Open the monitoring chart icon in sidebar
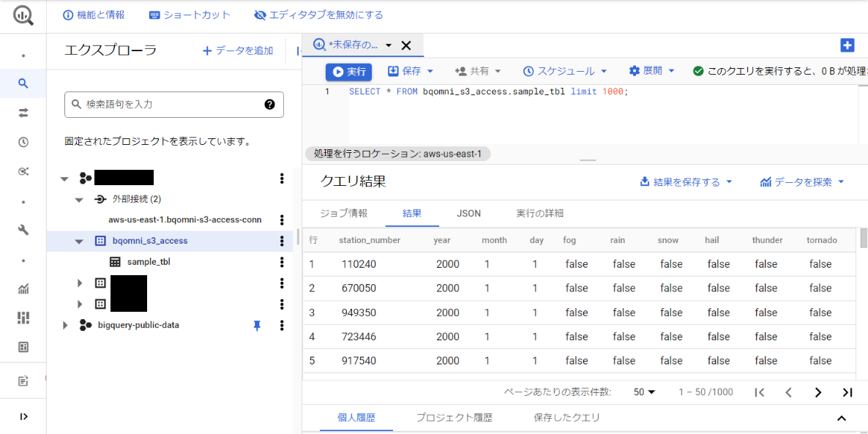The width and height of the screenshot is (868, 434). click(x=23, y=288)
